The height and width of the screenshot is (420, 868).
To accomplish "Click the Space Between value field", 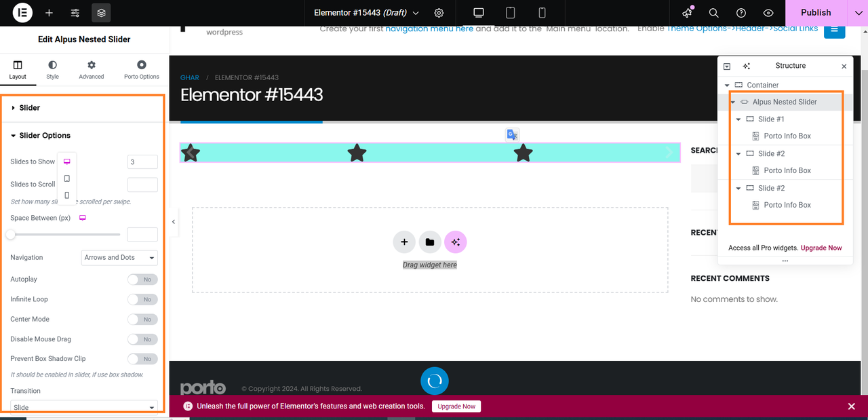I will 142,235.
